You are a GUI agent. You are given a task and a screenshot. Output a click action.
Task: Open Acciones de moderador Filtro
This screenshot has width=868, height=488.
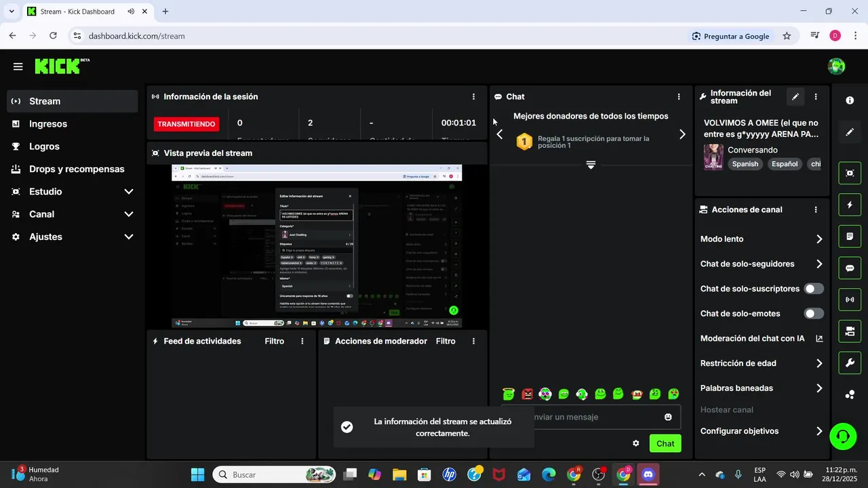(446, 341)
